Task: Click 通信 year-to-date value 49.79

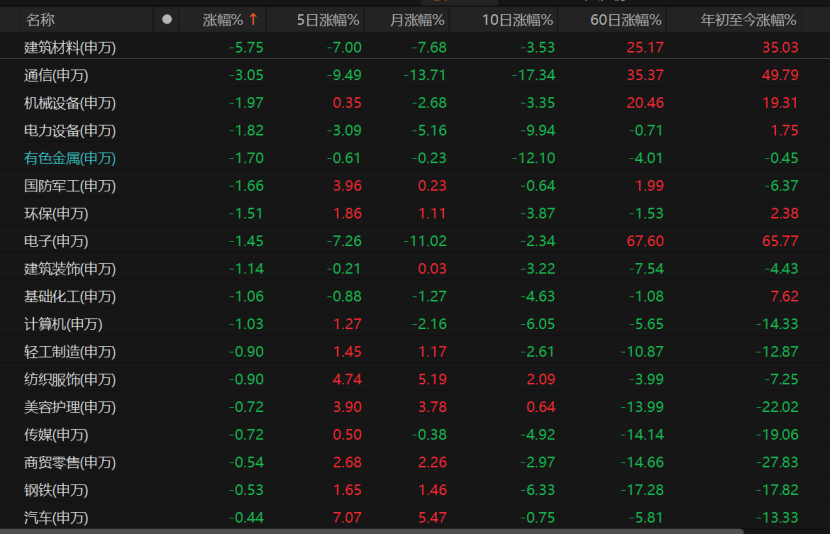Action: click(780, 75)
